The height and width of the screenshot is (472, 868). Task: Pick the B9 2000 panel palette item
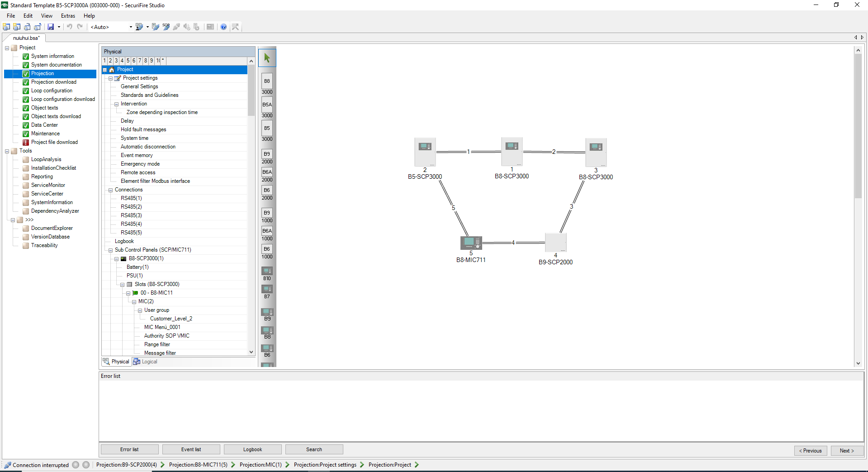pos(267,154)
